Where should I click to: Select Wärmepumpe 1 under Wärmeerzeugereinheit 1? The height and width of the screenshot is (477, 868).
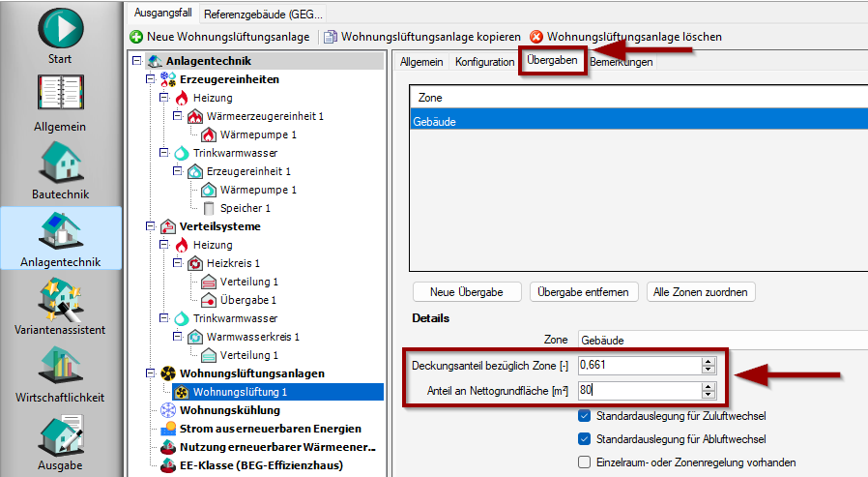258,134
